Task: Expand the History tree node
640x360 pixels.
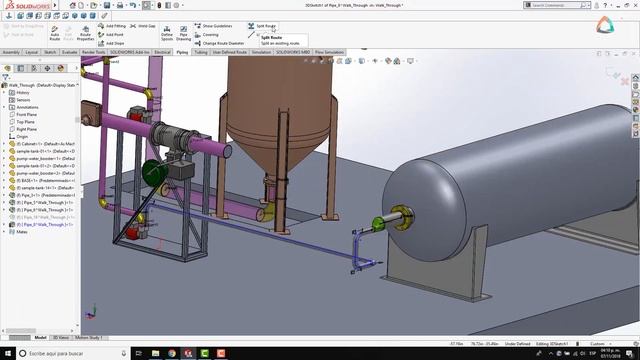Action: click(4, 93)
